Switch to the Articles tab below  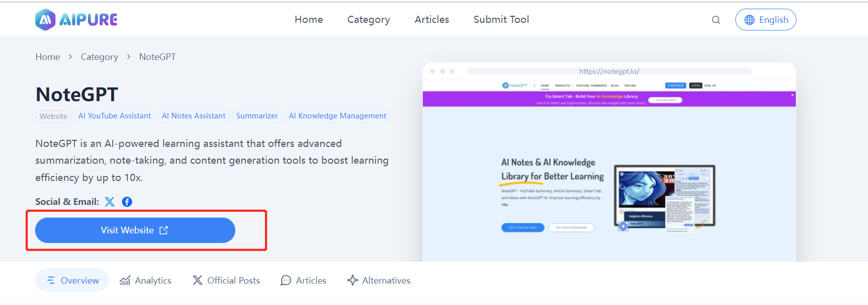coord(303,281)
